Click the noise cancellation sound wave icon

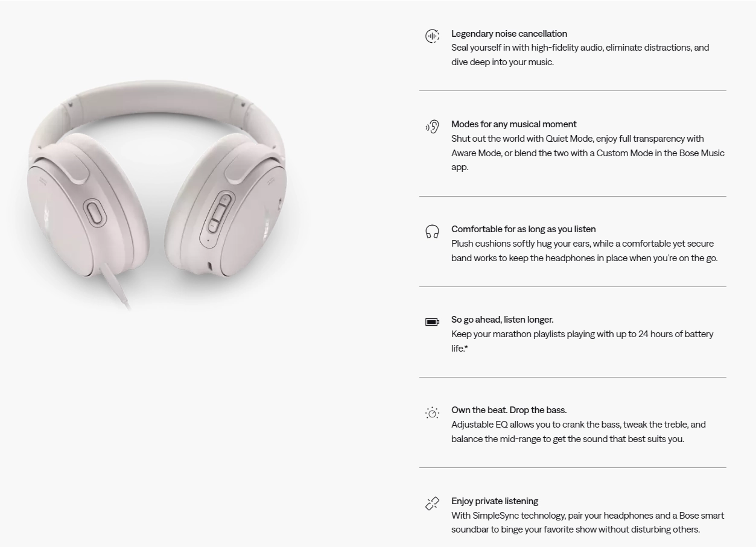(432, 36)
